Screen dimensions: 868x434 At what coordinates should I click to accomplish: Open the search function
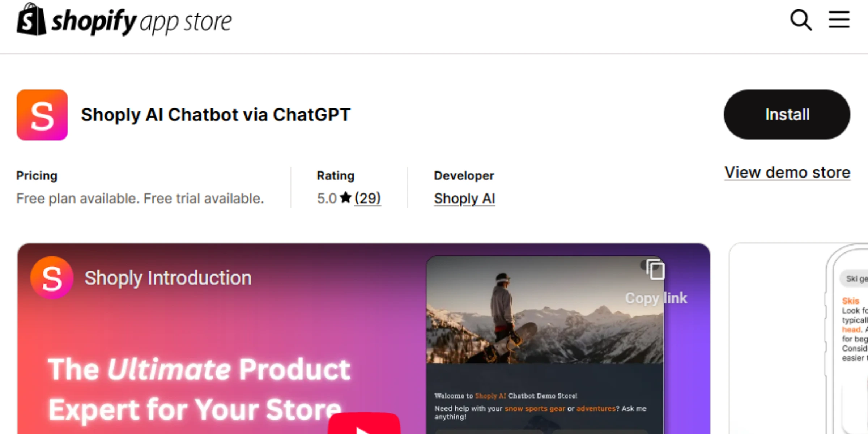801,21
